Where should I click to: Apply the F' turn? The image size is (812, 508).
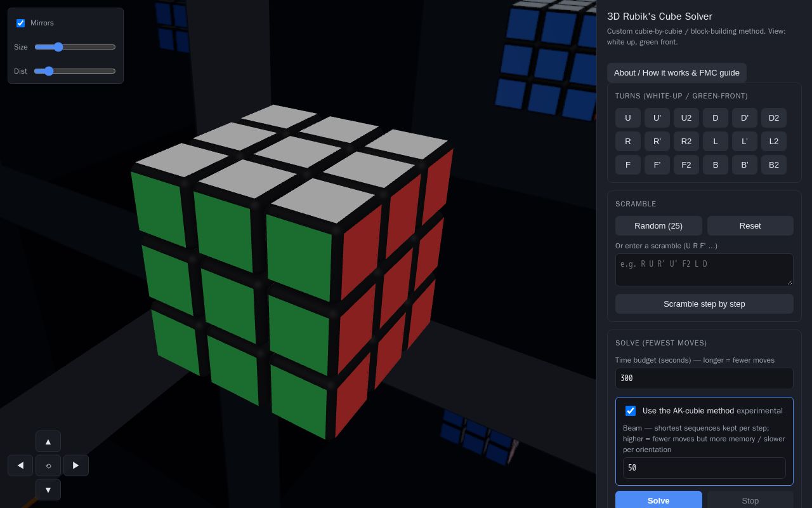[657, 164]
